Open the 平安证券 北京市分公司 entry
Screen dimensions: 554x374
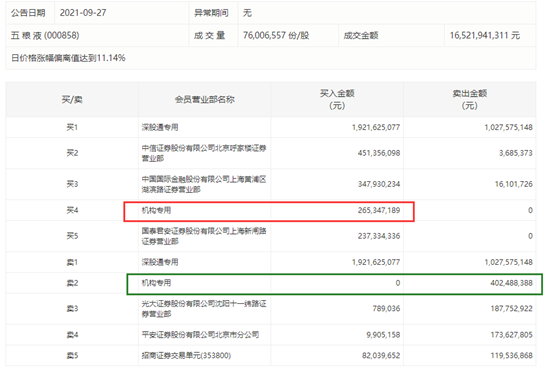click(200, 334)
